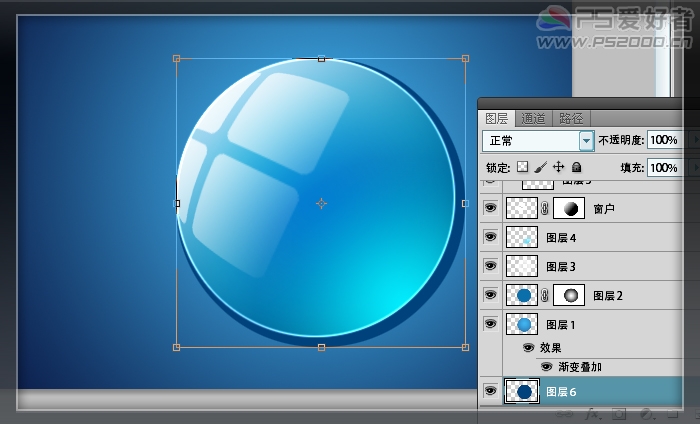Click the 填充 fill value field
The image size is (700, 424).
[664, 168]
